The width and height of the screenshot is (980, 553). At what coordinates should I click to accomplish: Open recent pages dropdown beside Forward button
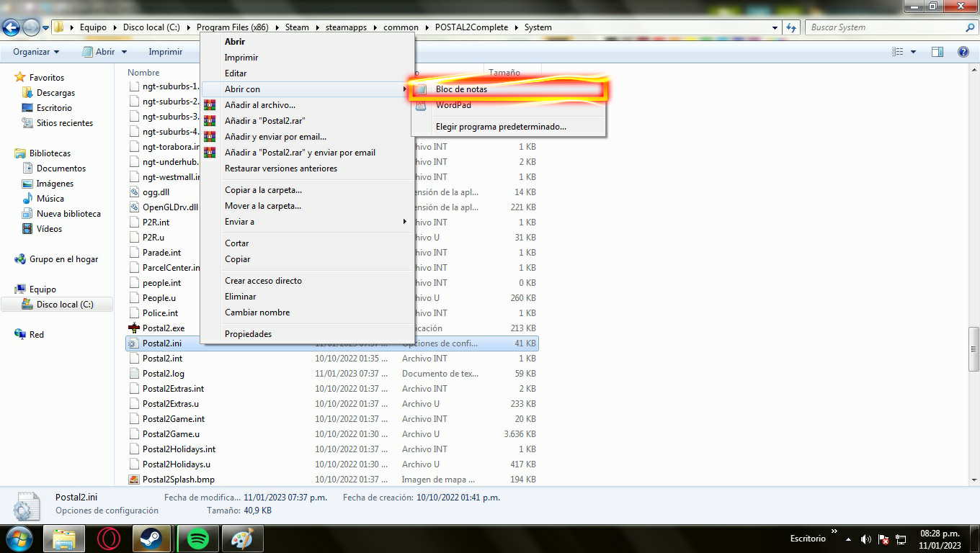coord(45,27)
